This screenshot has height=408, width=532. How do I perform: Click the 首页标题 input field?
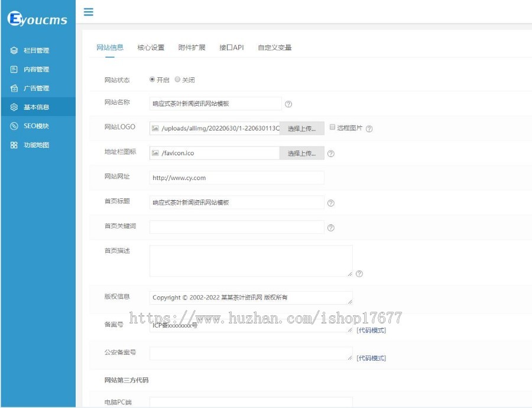click(x=237, y=203)
